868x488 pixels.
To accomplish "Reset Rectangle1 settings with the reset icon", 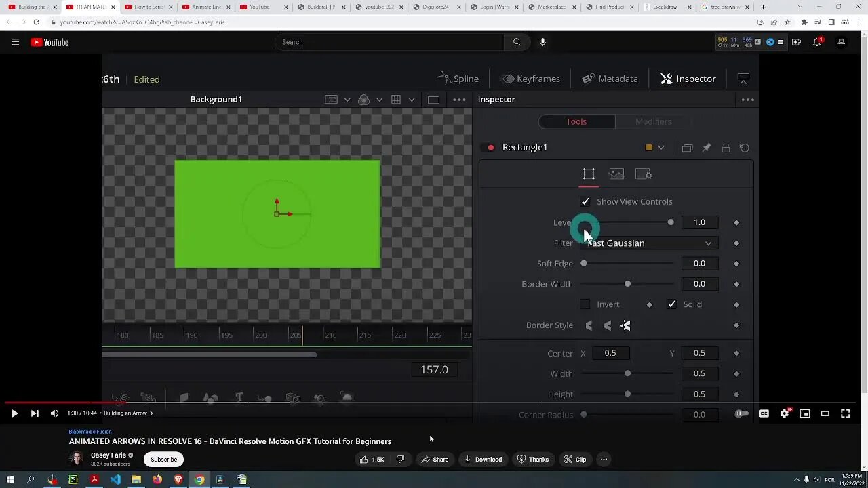I will click(745, 148).
